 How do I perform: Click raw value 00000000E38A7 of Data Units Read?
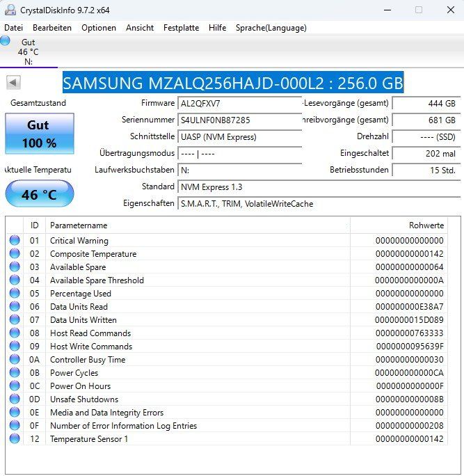[409, 307]
